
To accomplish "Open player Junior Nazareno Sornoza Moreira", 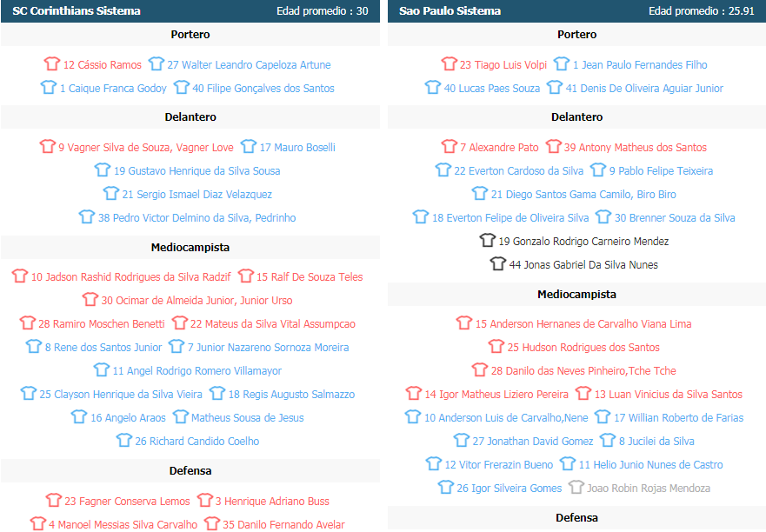I will coord(268,348).
